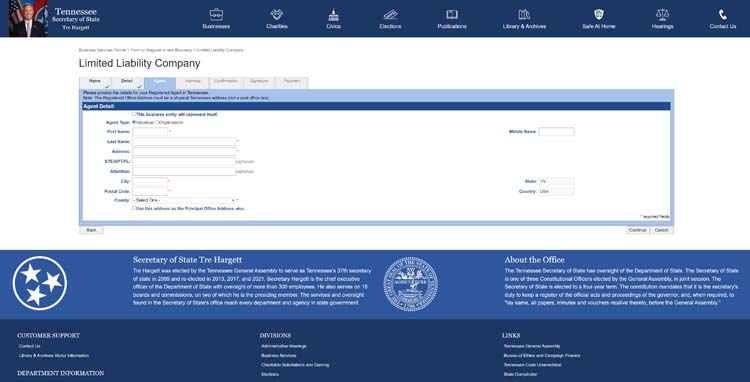Image resolution: width=750 pixels, height=382 pixels.
Task: Click the Cancel button
Action: tap(662, 230)
